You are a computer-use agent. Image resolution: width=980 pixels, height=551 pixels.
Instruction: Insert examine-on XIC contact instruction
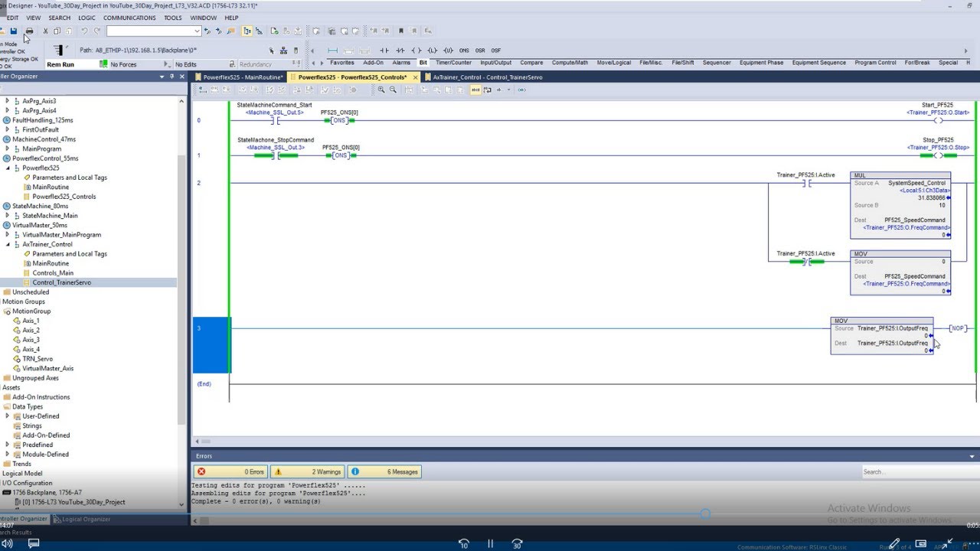[386, 50]
